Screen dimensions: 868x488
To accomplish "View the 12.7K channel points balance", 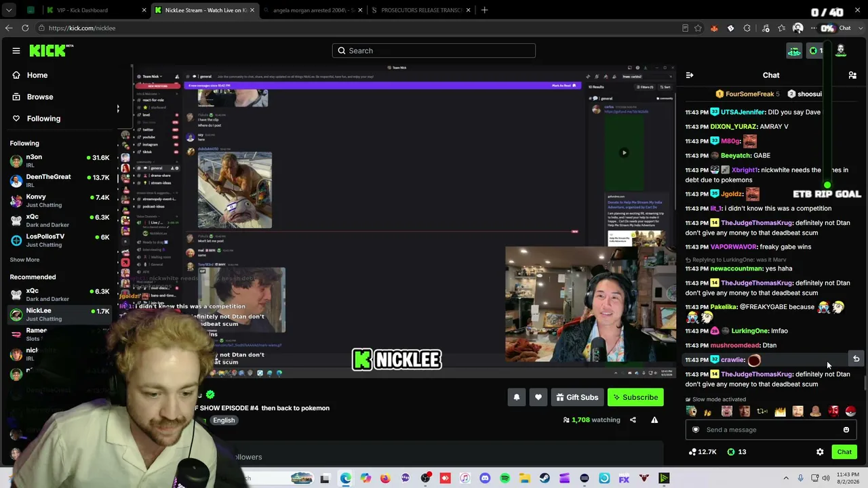I will point(703,452).
